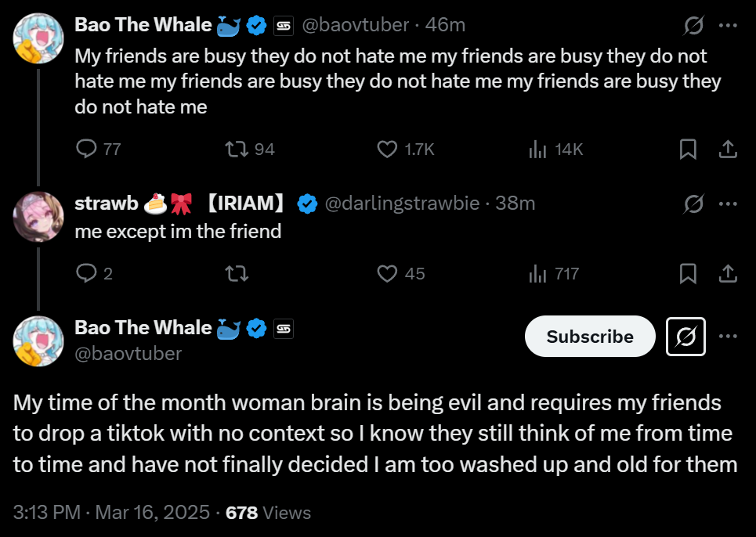Reply to strawb's tweet
The width and height of the screenshot is (756, 537).
click(86, 273)
